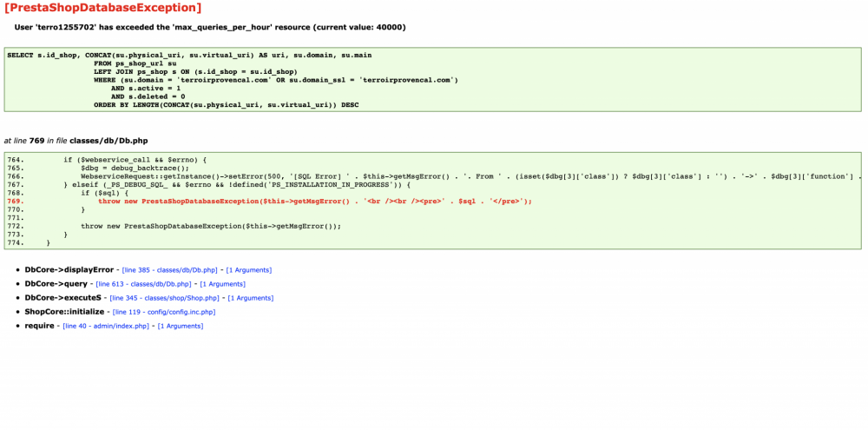Click the 'AND s.deleted = 0' line
Image resolution: width=868 pixels, height=430 pixels.
tap(148, 96)
